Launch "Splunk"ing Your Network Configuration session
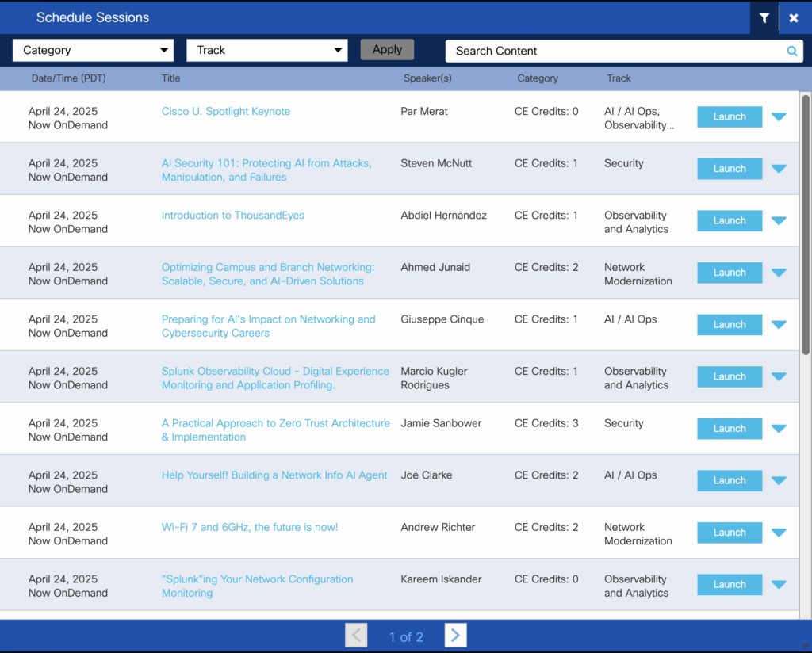The height and width of the screenshot is (653, 812). (730, 585)
